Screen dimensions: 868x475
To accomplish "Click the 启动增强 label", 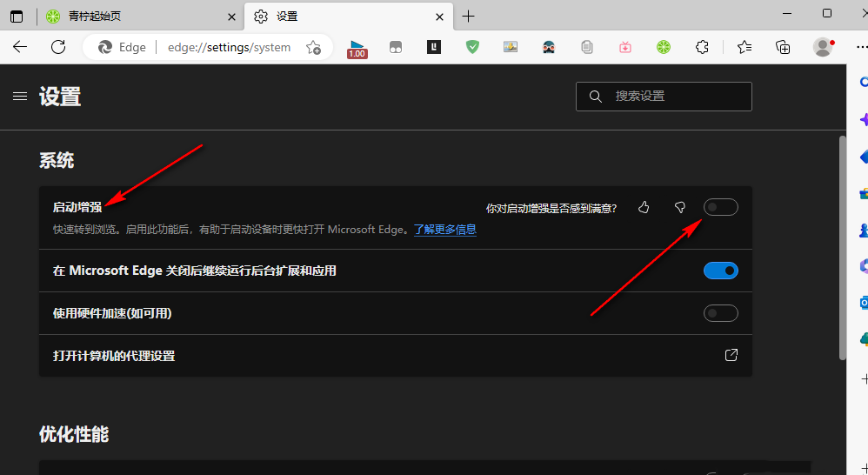I will click(77, 207).
